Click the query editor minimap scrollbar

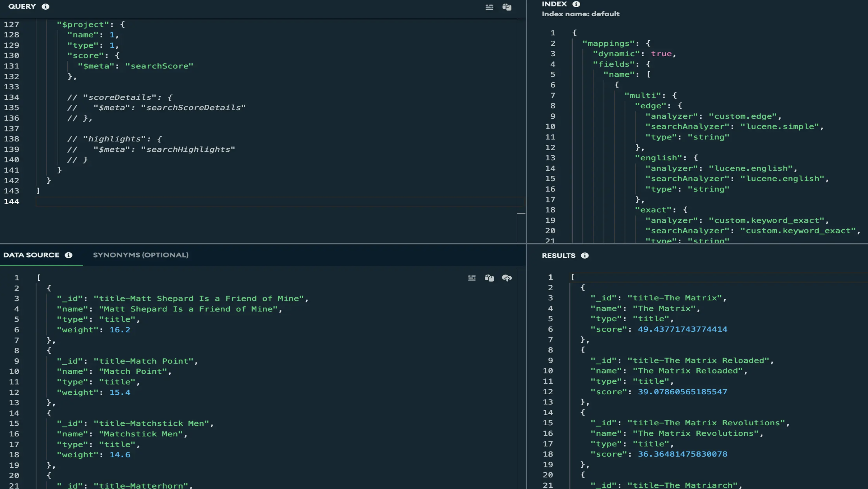pos(521,213)
